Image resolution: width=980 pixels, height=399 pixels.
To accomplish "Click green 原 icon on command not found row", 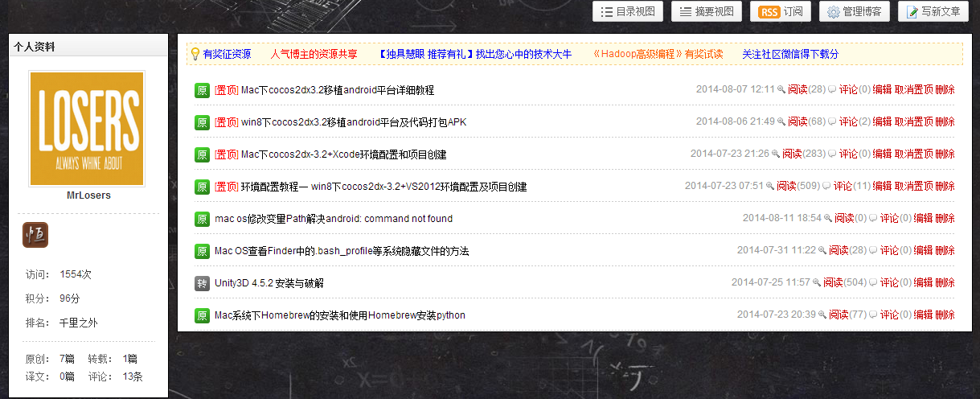I will coord(202,219).
